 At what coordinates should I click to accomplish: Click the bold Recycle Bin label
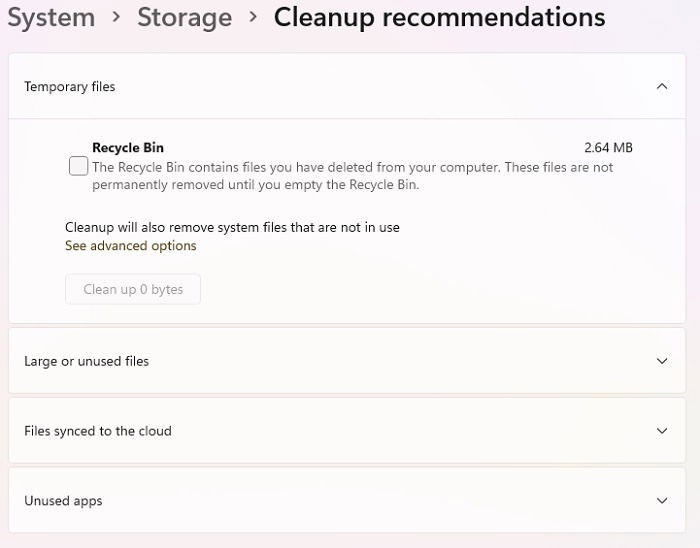128,147
